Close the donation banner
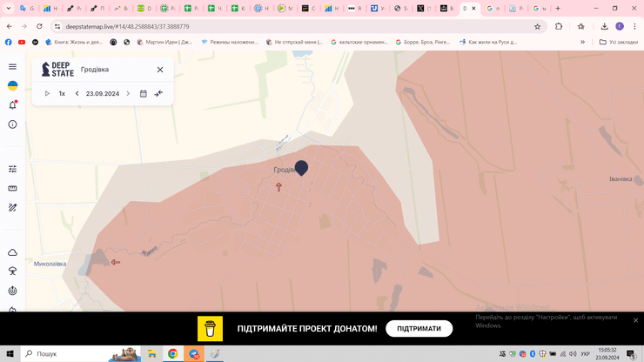This screenshot has height=362, width=644. point(635,320)
